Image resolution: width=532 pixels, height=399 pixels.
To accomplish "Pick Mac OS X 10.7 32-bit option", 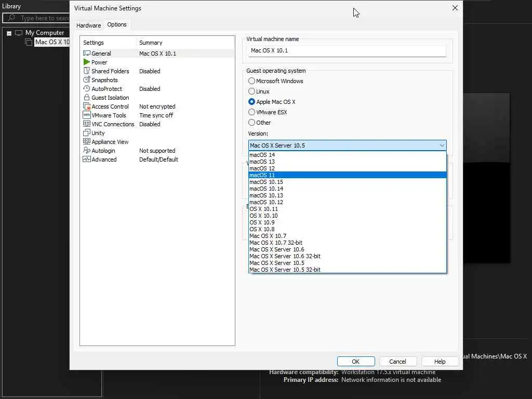I will click(348, 243).
